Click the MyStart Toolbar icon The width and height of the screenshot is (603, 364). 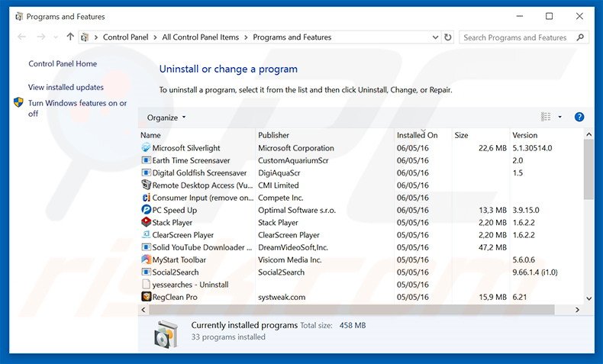coord(146,259)
